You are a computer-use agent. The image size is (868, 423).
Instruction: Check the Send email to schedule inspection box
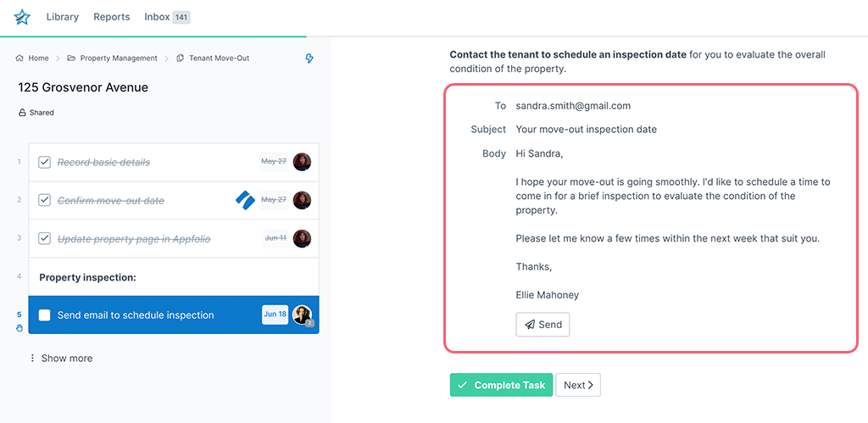click(x=45, y=315)
